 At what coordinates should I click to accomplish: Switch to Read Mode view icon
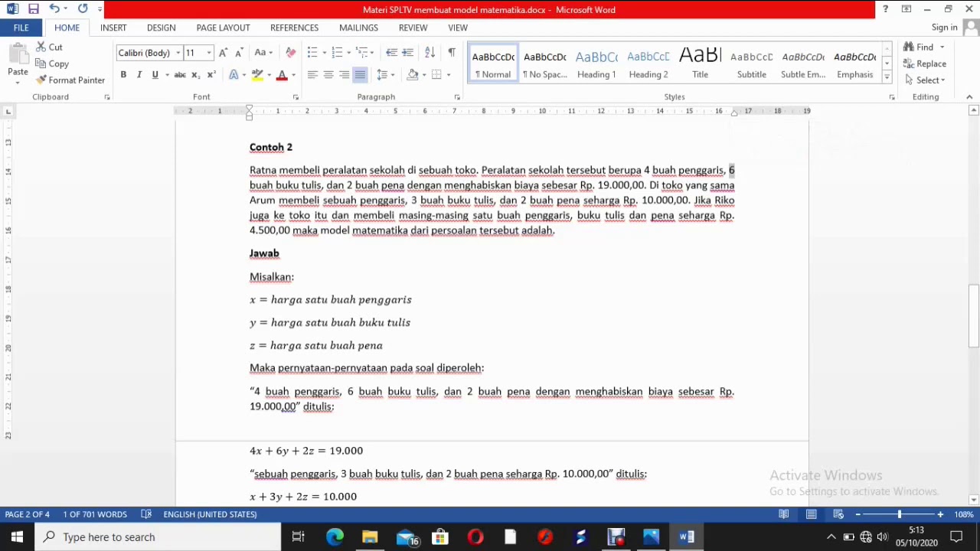(784, 514)
